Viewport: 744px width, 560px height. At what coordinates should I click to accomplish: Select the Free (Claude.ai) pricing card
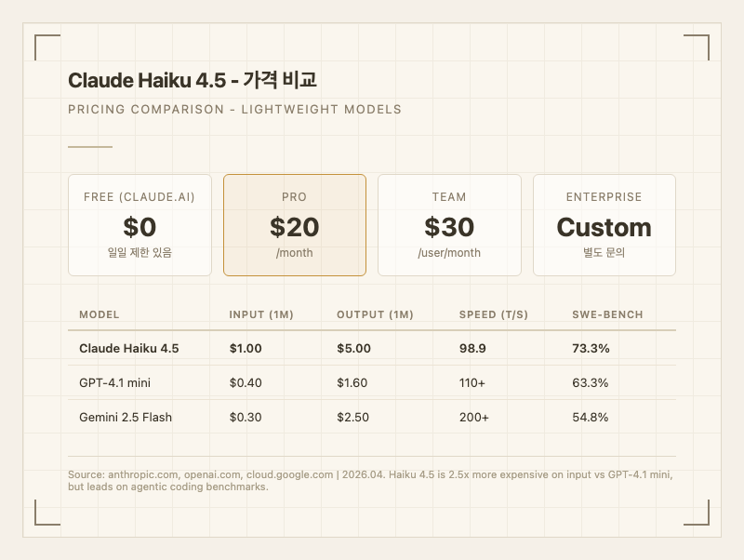tap(139, 225)
